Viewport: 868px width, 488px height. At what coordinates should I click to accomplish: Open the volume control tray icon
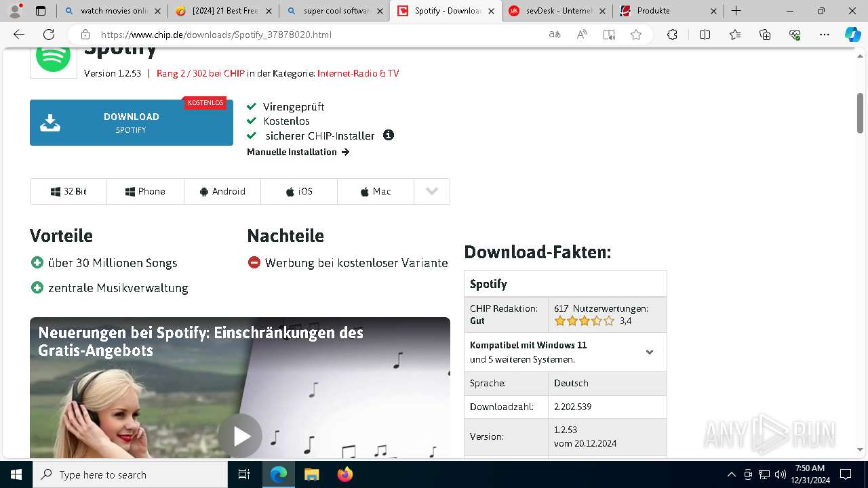point(781,474)
